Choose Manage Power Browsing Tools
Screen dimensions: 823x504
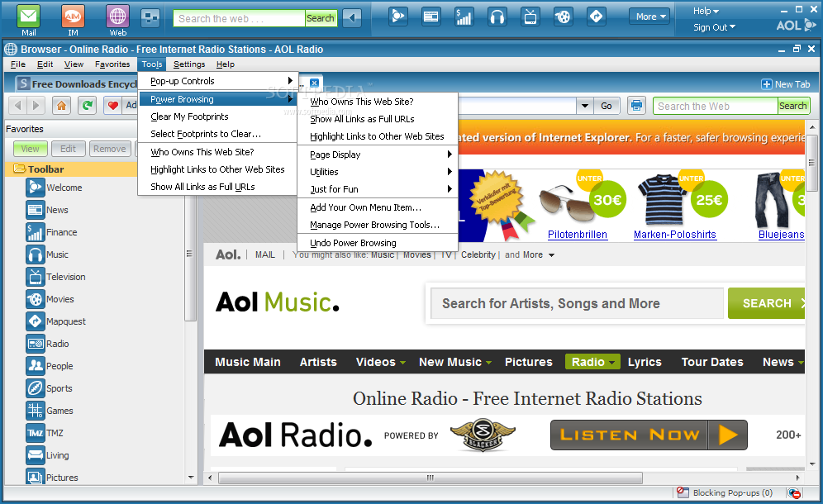pos(378,225)
